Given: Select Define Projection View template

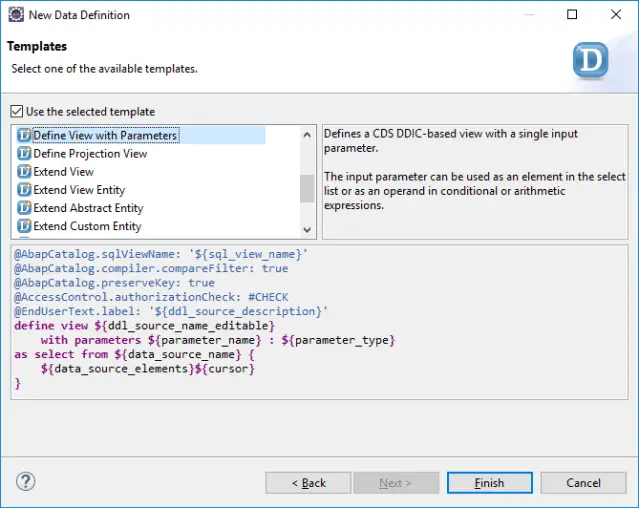Looking at the screenshot, I should pyautogui.click(x=90, y=154).
